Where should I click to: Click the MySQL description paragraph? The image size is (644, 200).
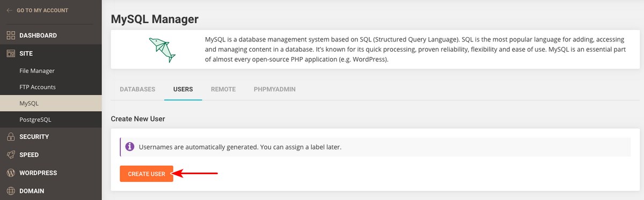point(416,49)
